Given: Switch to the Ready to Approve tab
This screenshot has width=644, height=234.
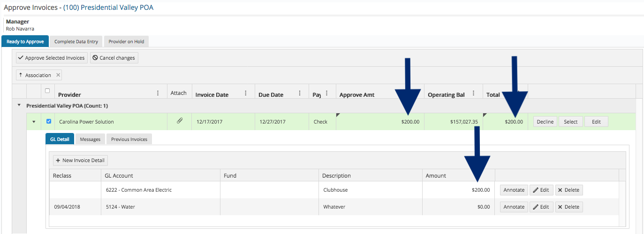Looking at the screenshot, I should click(25, 41).
